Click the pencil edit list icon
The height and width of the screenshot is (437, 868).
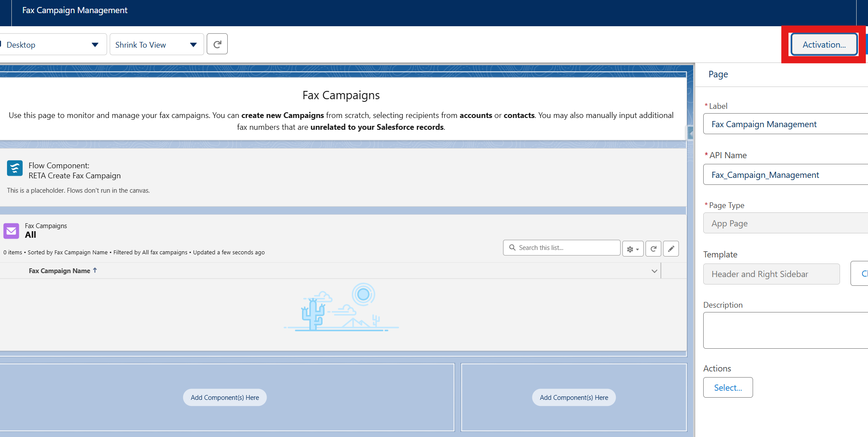670,249
